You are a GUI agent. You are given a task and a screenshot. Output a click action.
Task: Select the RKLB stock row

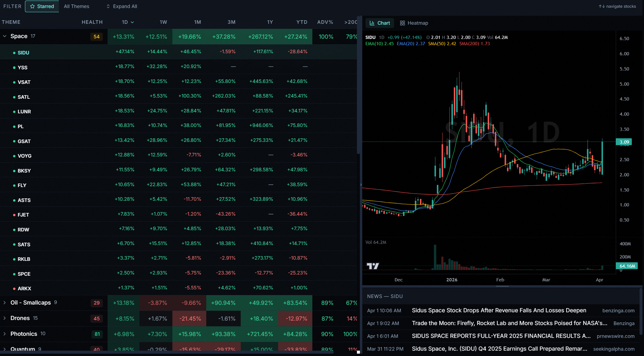coord(24,259)
